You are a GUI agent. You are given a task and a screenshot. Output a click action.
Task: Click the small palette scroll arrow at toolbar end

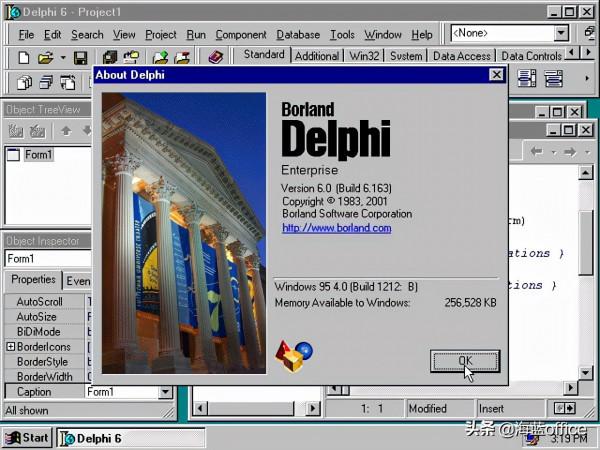[x=587, y=78]
